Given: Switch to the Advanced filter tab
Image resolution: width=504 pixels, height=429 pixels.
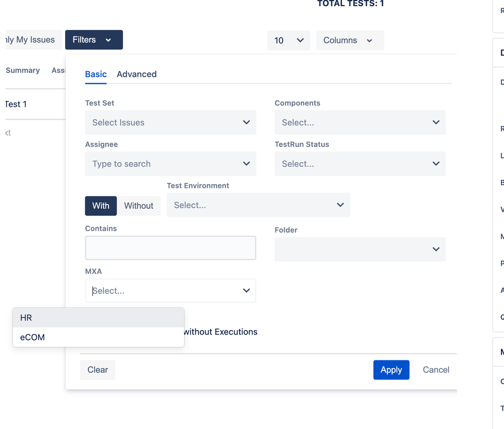Looking at the screenshot, I should pos(137,74).
